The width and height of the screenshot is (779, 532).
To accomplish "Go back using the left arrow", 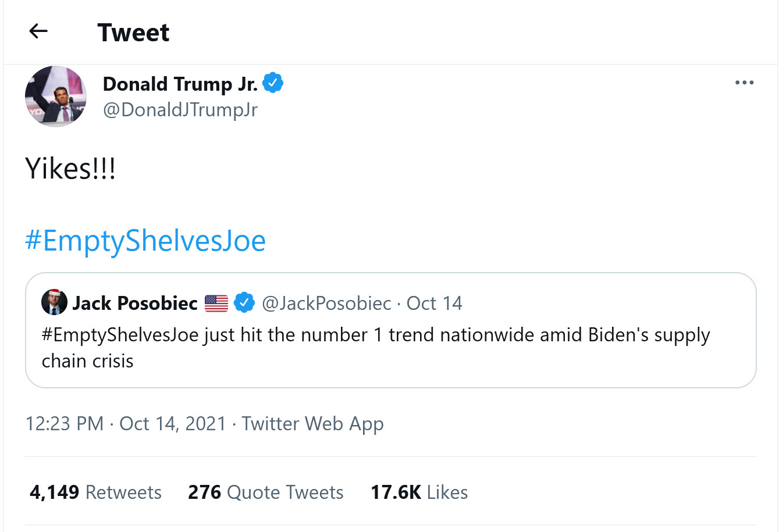I will click(x=38, y=31).
